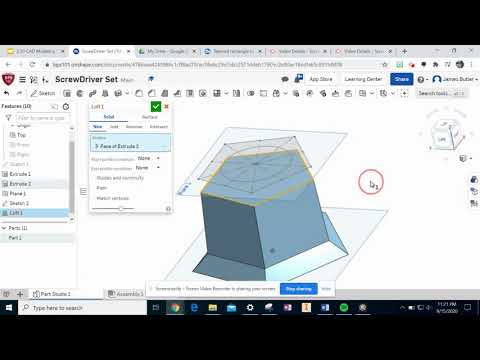
Task: Open the comments panel icon
Action: tap(285, 79)
